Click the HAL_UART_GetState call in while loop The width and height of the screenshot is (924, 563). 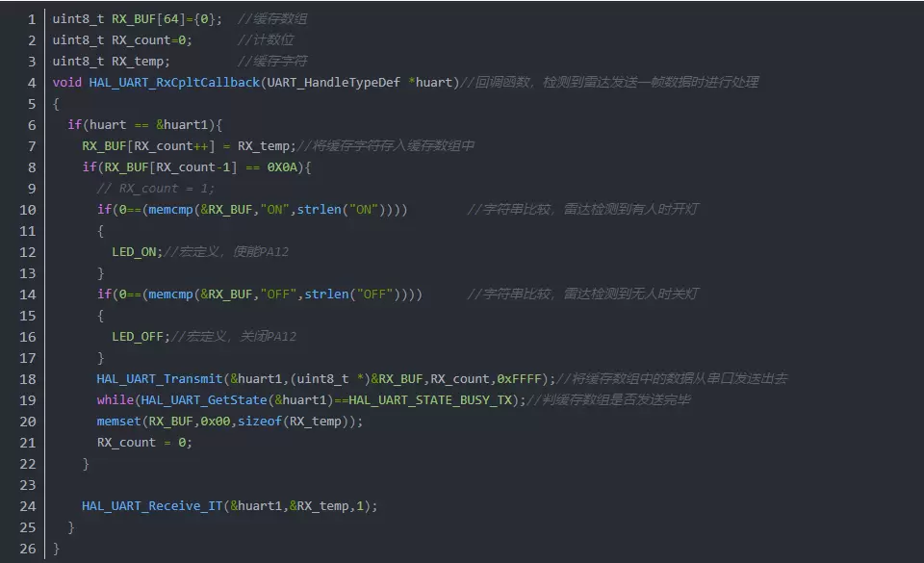tap(196, 399)
